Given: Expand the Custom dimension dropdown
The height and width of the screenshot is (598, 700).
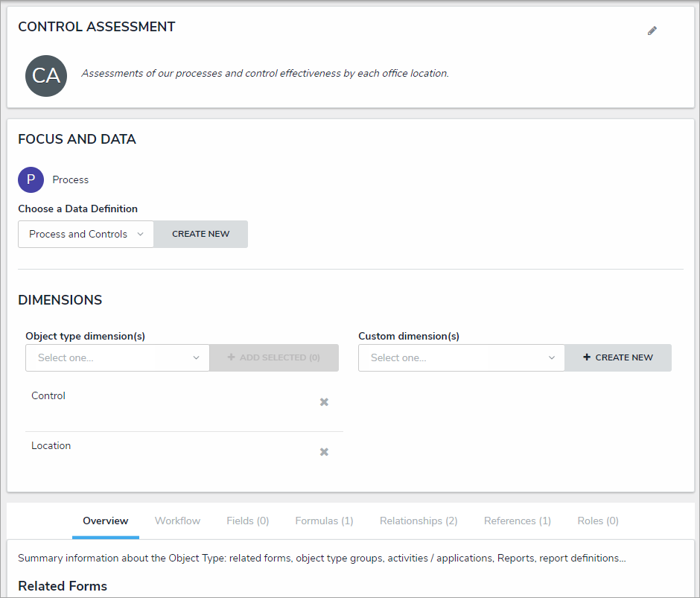Looking at the screenshot, I should pos(462,357).
